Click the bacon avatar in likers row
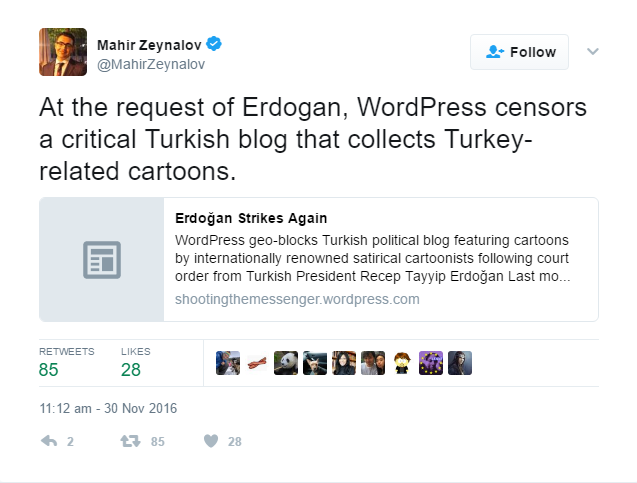 click(257, 363)
